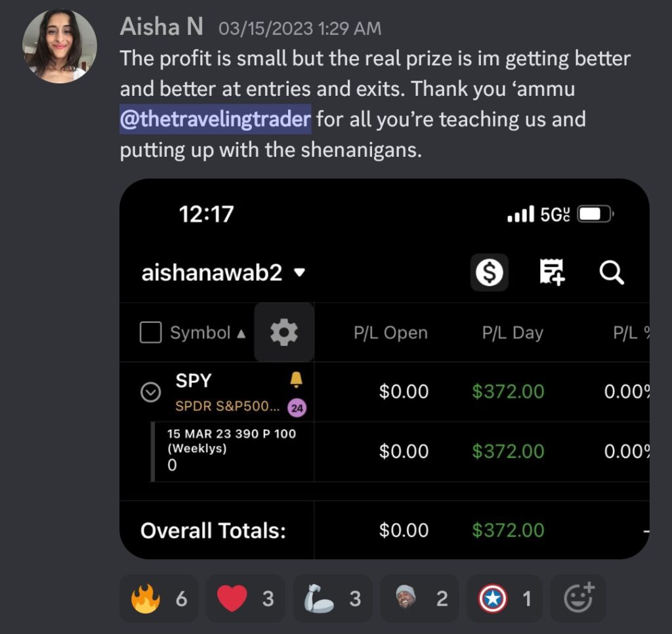Add the fire emoji reaction
Viewport: 672px width, 634px height.
[x=159, y=599]
